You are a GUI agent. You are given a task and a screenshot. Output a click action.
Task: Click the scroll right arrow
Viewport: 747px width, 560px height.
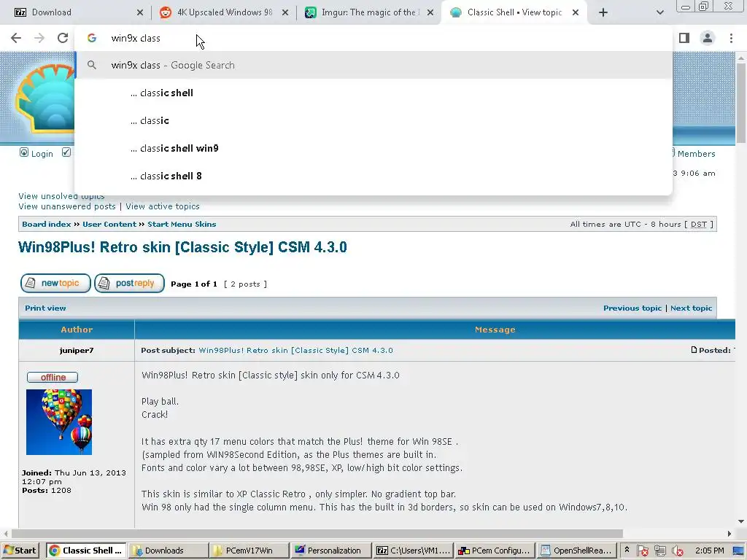point(729,534)
